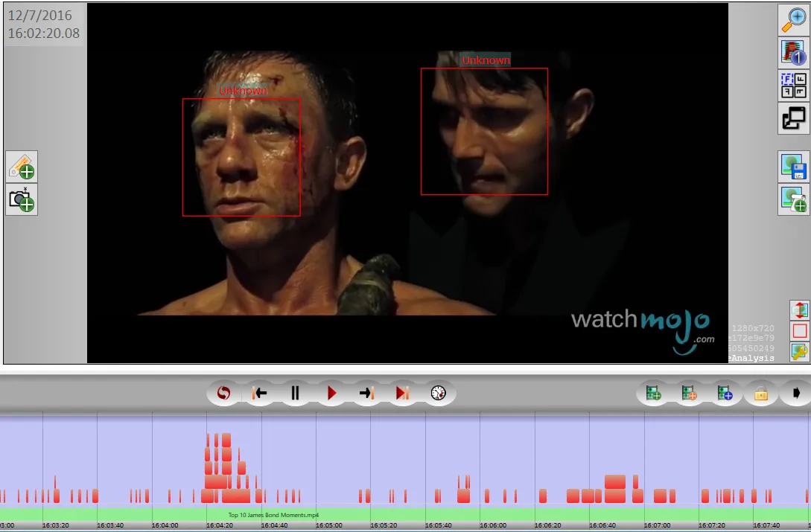Open the flip and rotate orientation tool
The width and height of the screenshot is (811, 532).
[x=794, y=86]
